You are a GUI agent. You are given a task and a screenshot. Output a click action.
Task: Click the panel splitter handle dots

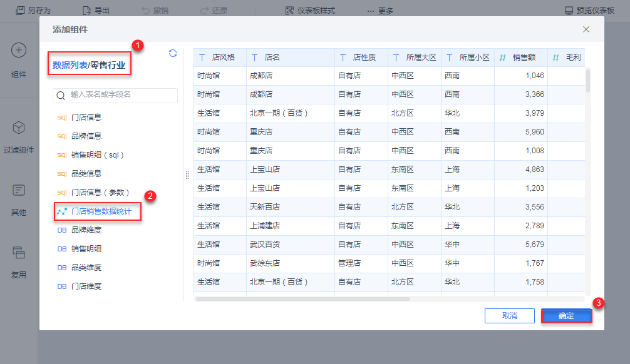pos(187,175)
